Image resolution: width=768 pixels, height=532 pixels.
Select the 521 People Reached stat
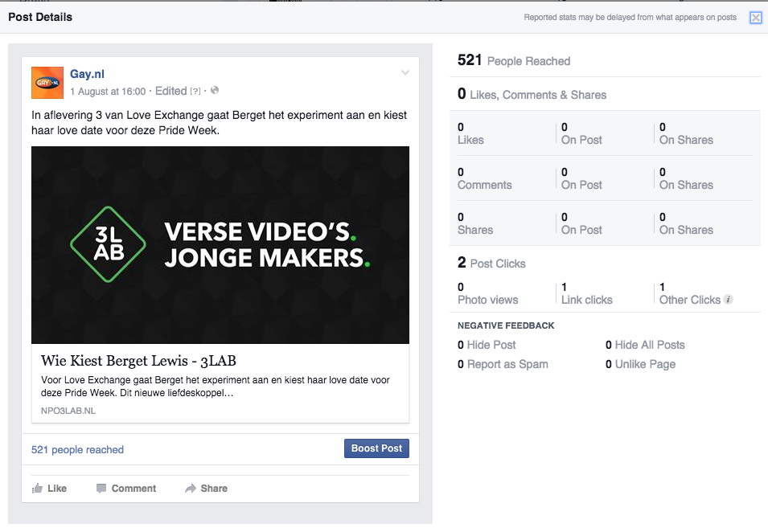click(514, 61)
